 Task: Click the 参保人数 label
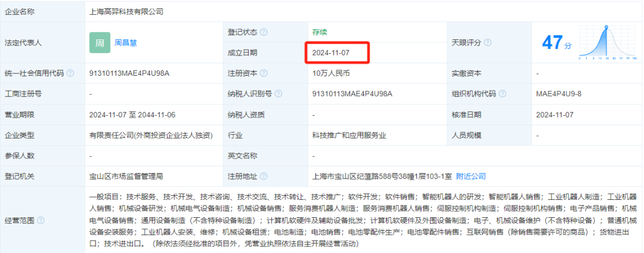point(19,156)
